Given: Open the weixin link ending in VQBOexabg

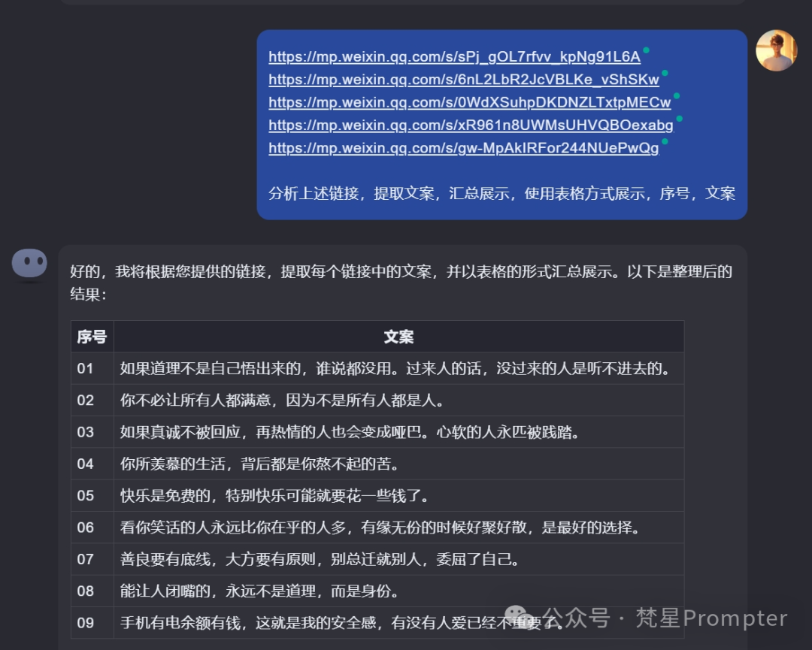Looking at the screenshot, I should coord(471,125).
